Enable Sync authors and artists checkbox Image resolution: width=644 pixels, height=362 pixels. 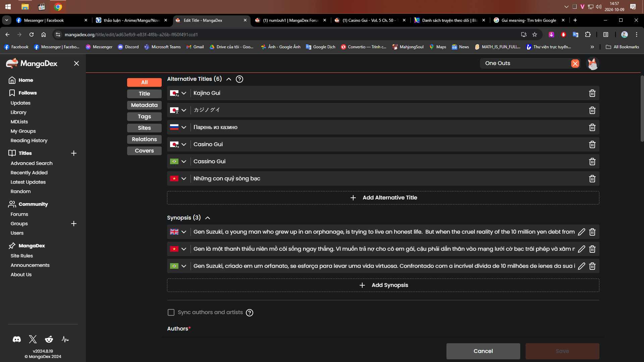pos(171,312)
